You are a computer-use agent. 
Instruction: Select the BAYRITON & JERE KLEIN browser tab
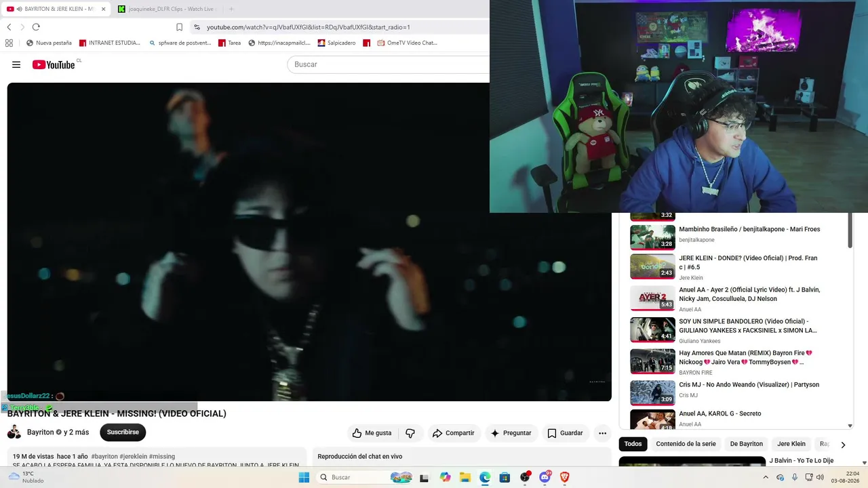(56, 9)
